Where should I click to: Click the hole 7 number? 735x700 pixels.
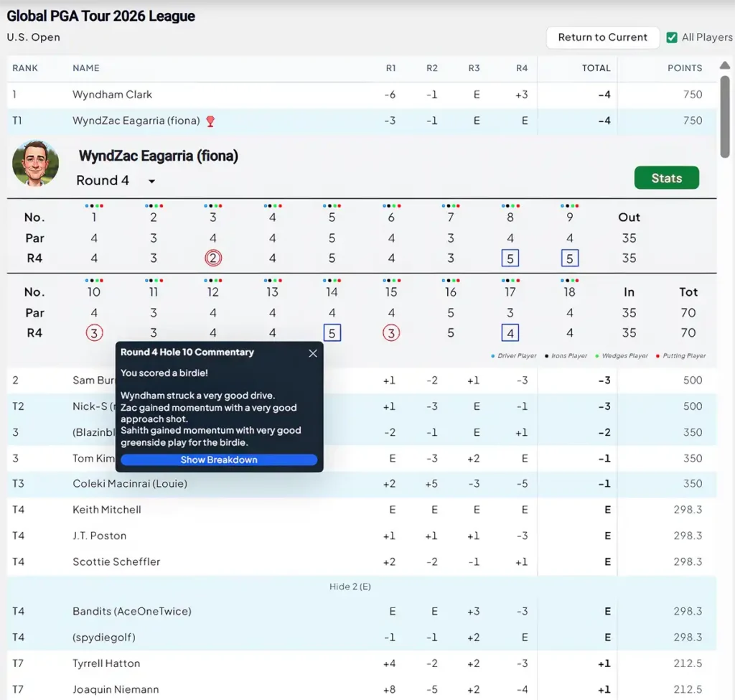click(451, 218)
